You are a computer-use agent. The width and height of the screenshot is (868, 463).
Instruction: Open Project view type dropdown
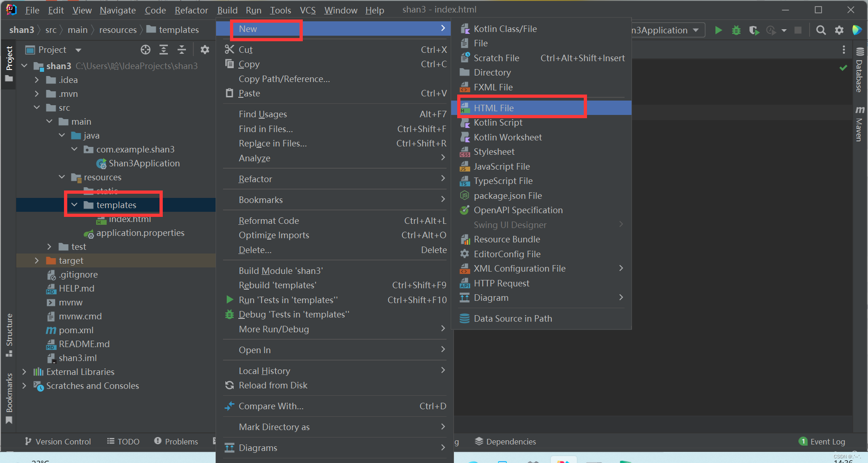[78, 50]
